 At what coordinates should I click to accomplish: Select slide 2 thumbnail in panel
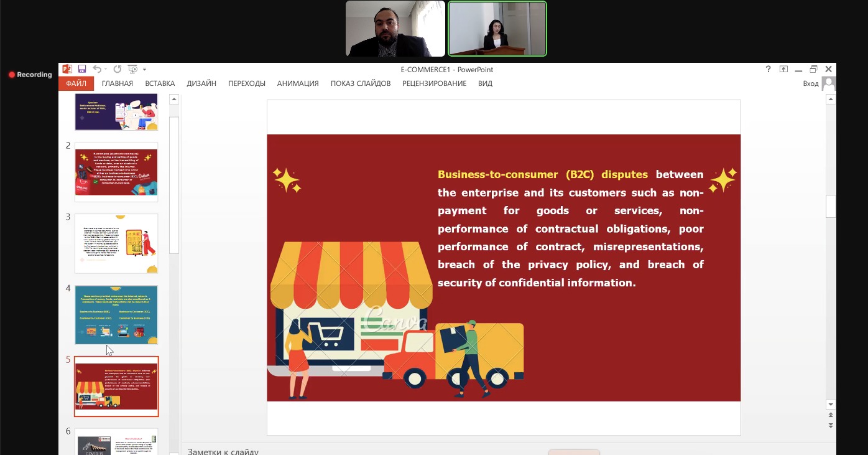click(x=116, y=172)
